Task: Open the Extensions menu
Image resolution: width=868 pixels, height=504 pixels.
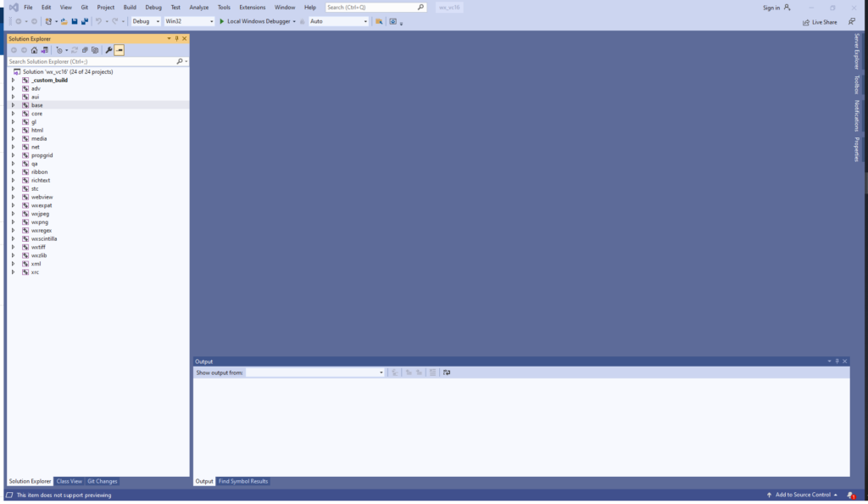Action: tap(253, 7)
